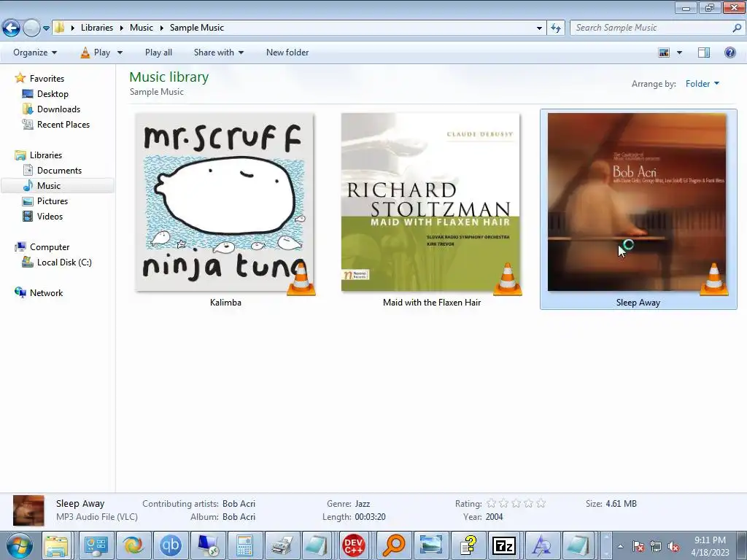Image resolution: width=747 pixels, height=560 pixels.
Task: Open the Windows Start menu
Action: (18, 545)
